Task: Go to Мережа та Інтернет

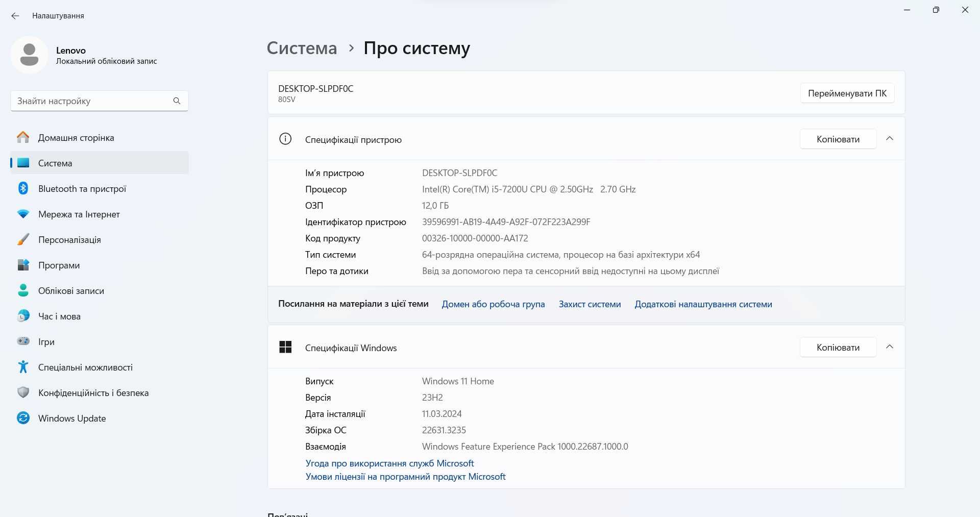Action: (x=100, y=214)
